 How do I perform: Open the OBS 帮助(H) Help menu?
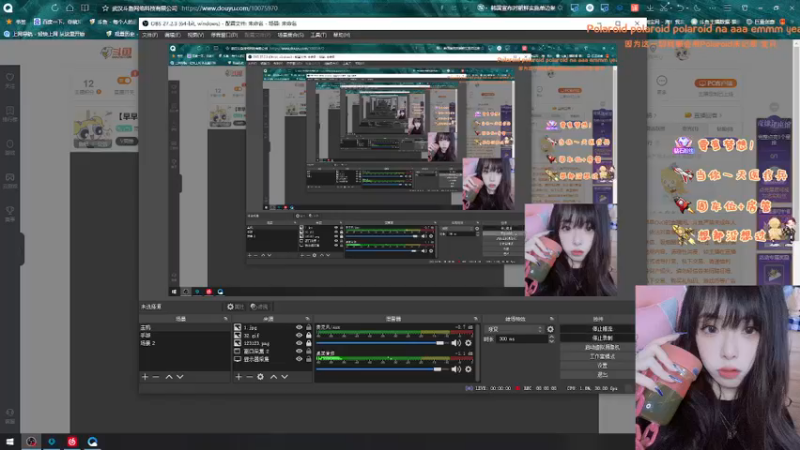coord(341,35)
